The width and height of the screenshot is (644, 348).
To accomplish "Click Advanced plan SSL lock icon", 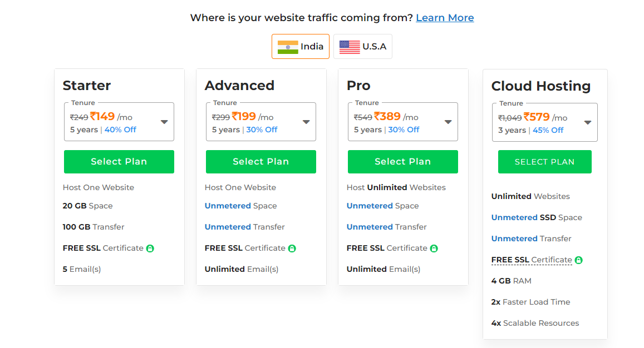I will coord(292,248).
